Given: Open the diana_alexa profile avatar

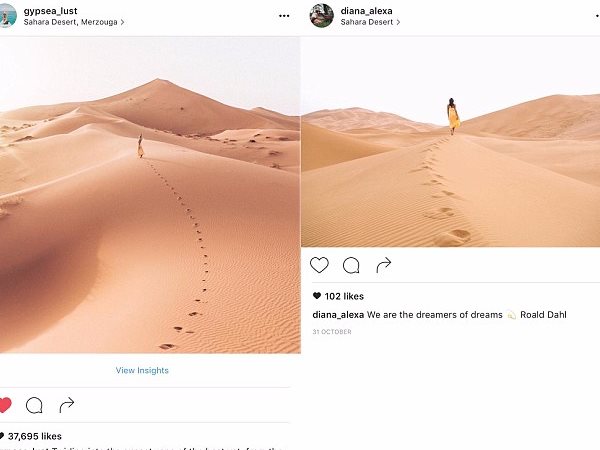Looking at the screenshot, I should pos(321,15).
